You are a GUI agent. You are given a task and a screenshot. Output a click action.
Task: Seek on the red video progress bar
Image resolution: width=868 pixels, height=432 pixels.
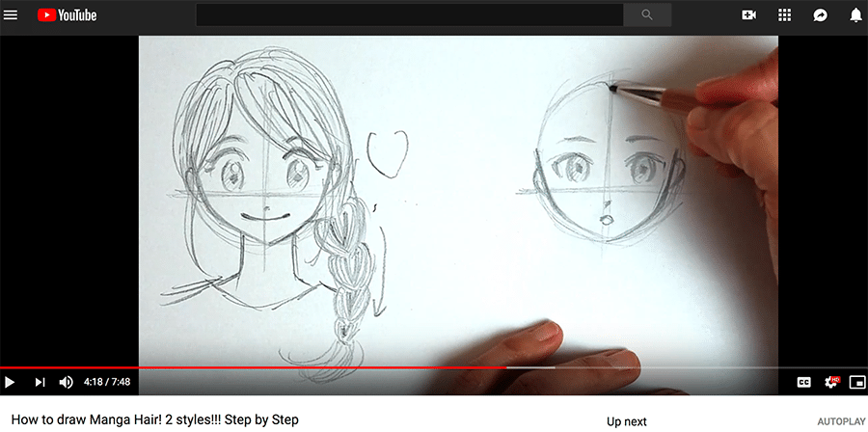[434, 367]
